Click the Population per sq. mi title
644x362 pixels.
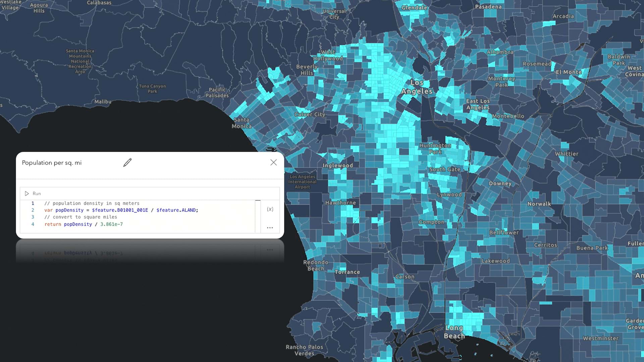(52, 163)
